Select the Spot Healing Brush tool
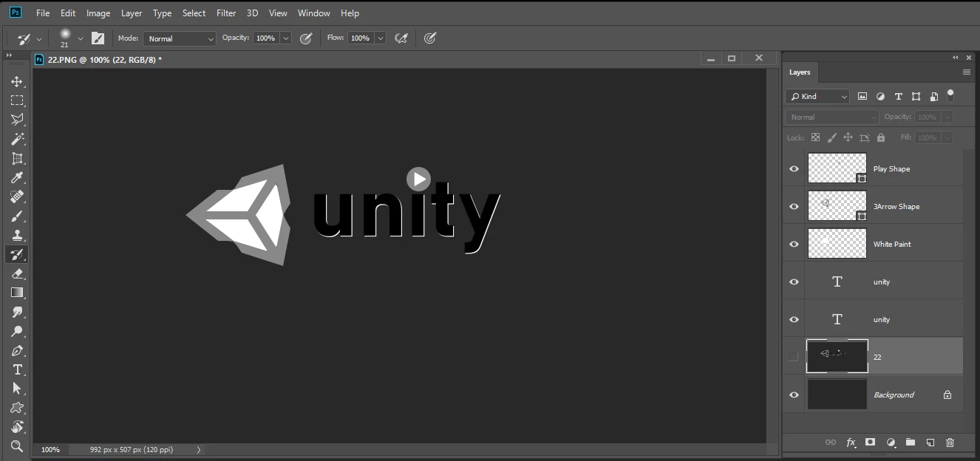This screenshot has height=461, width=980. 17,197
